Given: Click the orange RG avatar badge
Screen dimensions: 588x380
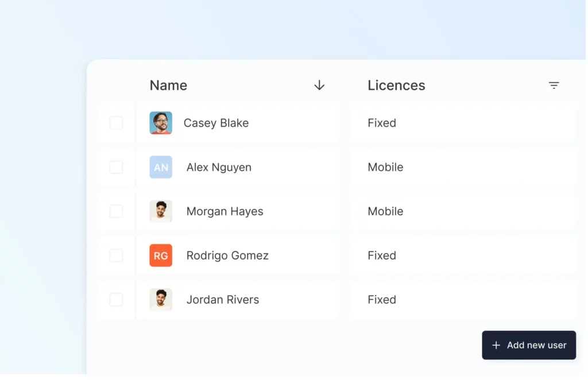Looking at the screenshot, I should (x=161, y=255).
